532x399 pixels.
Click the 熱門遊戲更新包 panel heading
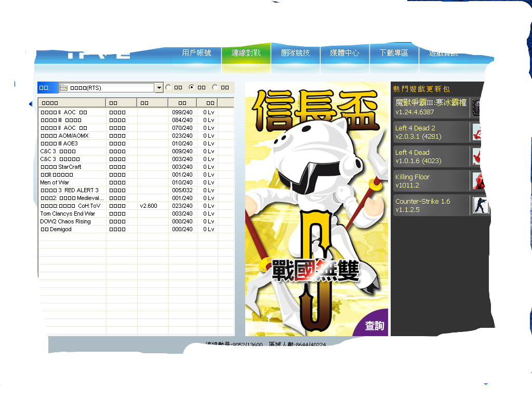421,89
